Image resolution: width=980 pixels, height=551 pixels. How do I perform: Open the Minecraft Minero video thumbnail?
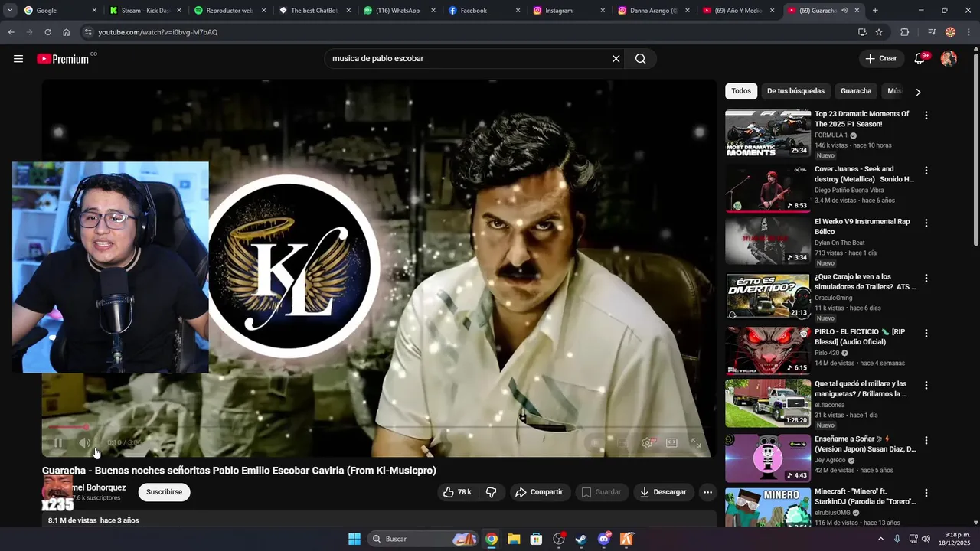point(768,507)
